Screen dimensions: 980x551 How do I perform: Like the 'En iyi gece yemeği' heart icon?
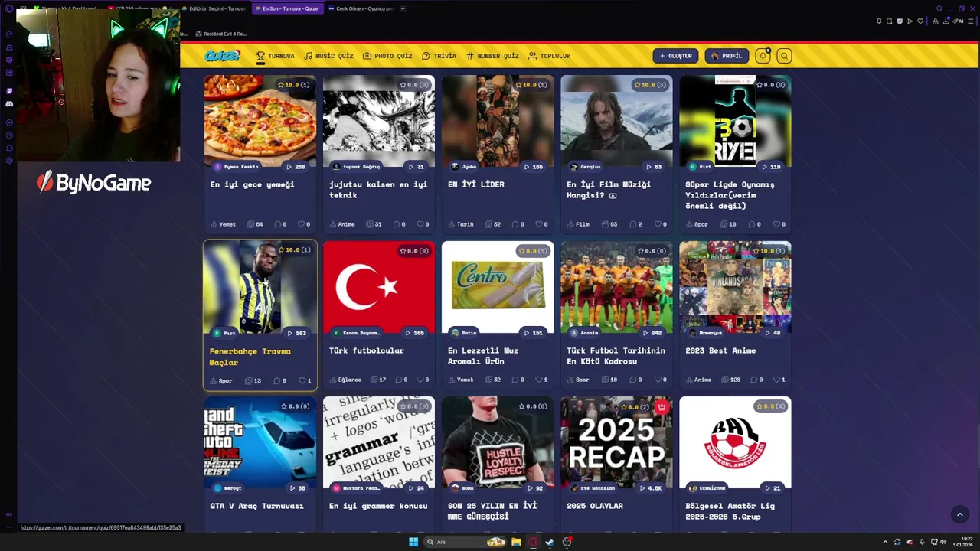tap(301, 224)
